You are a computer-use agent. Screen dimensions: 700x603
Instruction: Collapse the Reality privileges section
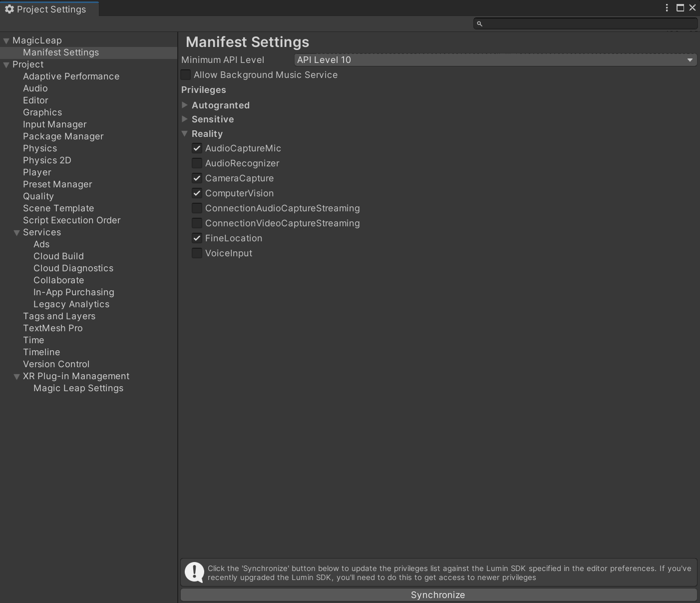[x=185, y=133]
